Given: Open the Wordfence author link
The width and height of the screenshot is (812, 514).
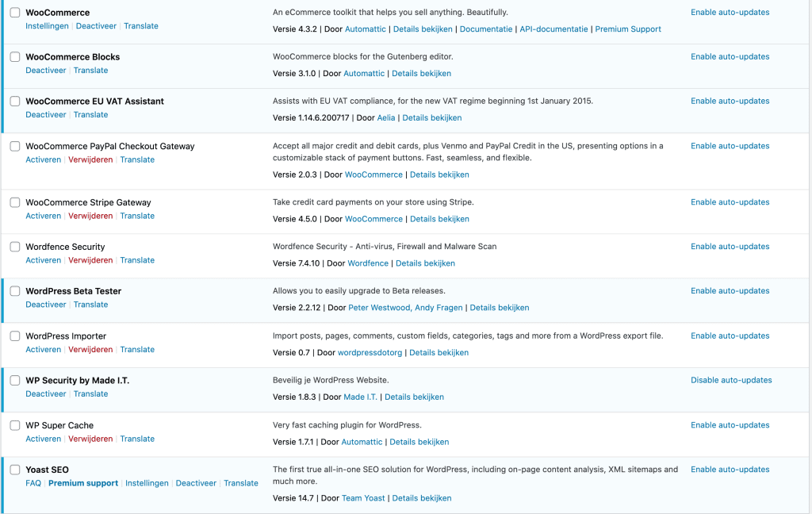Looking at the screenshot, I should point(368,263).
